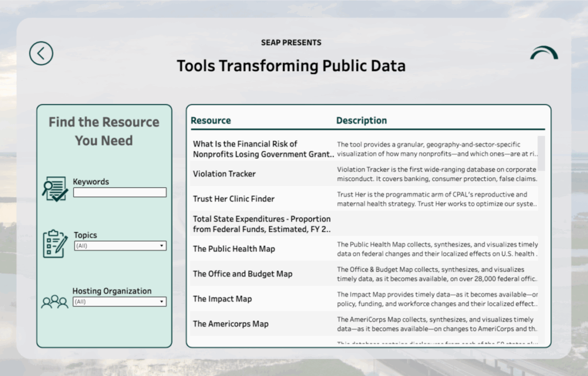
Task: Click the Violation Tracker description text
Action: pos(437,174)
